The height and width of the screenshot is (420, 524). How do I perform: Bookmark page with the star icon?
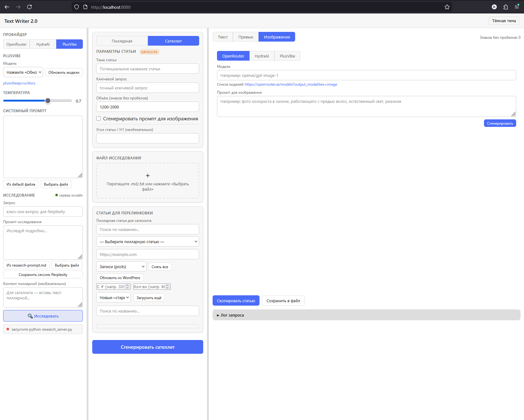pos(447,7)
